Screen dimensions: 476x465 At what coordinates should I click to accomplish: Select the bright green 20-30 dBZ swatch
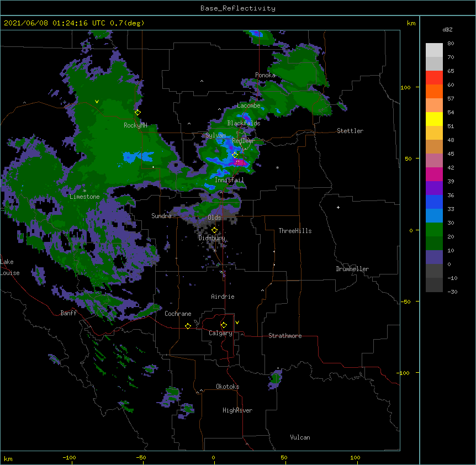click(x=434, y=230)
